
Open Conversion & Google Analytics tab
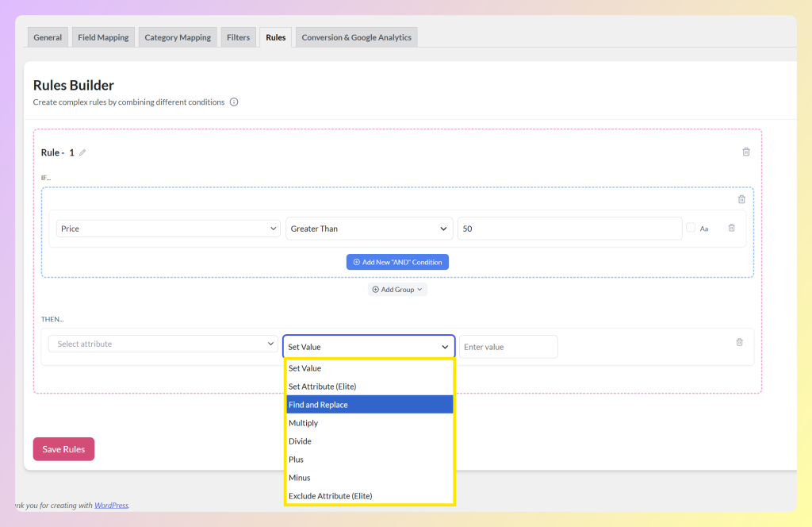[x=356, y=37]
